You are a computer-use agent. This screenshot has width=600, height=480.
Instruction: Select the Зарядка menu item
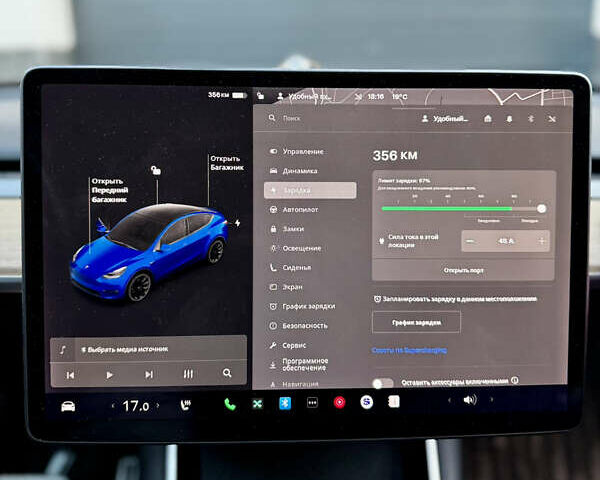[310, 190]
